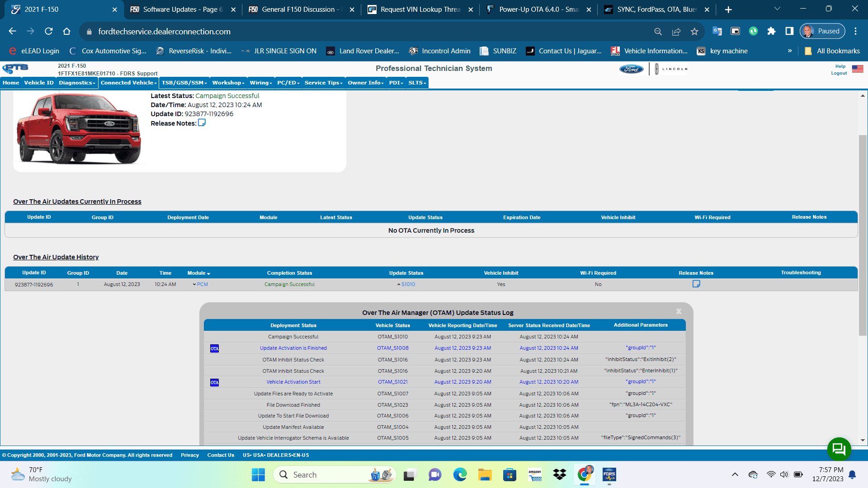
Task: Open release notes icon in history row
Action: pos(696,284)
